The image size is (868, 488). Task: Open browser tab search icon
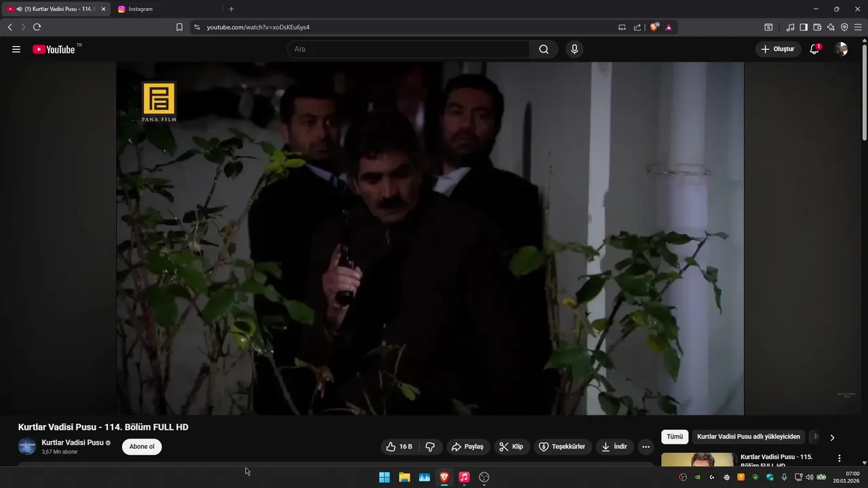[768, 27]
